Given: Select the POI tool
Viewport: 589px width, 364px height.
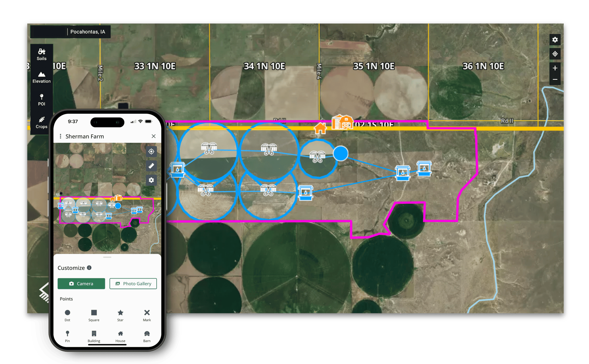Looking at the screenshot, I should 41,101.
